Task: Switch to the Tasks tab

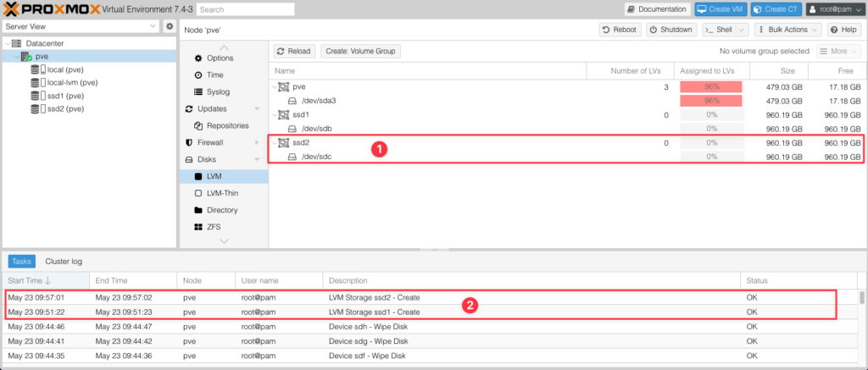Action: [21, 262]
